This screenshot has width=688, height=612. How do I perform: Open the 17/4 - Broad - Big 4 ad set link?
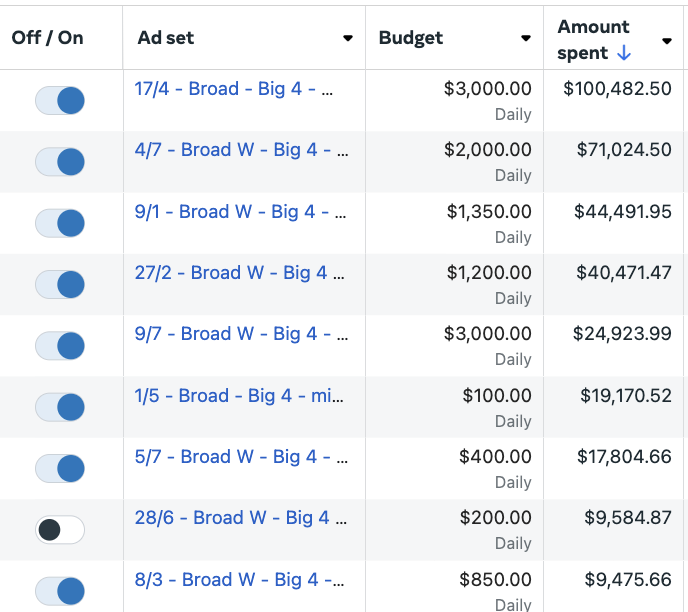coord(233,89)
